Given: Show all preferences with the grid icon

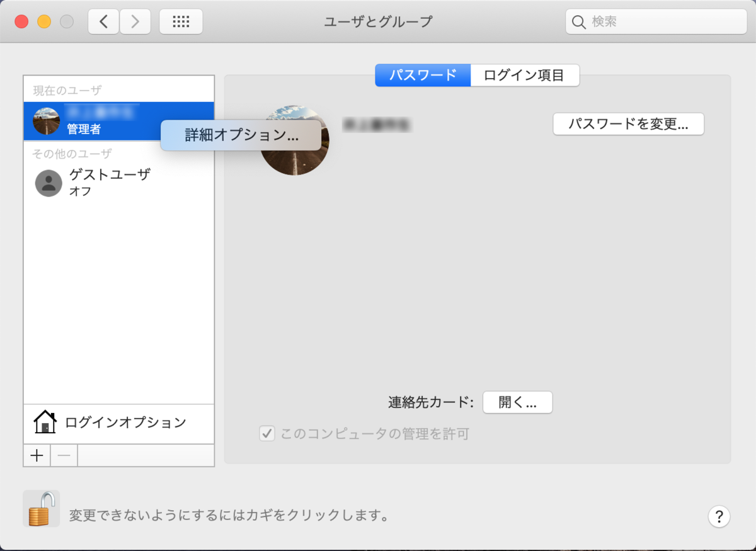Looking at the screenshot, I should point(181,22).
